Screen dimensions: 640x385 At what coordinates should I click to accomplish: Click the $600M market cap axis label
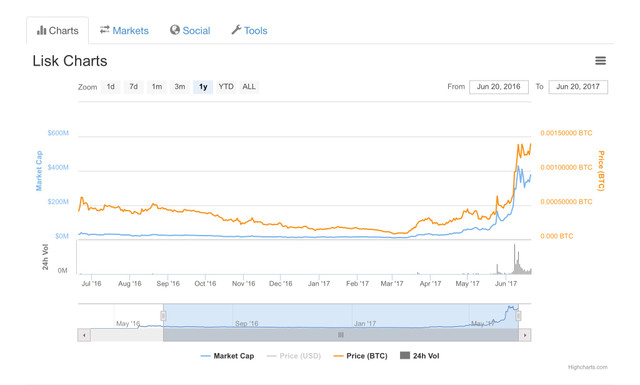pos(58,133)
